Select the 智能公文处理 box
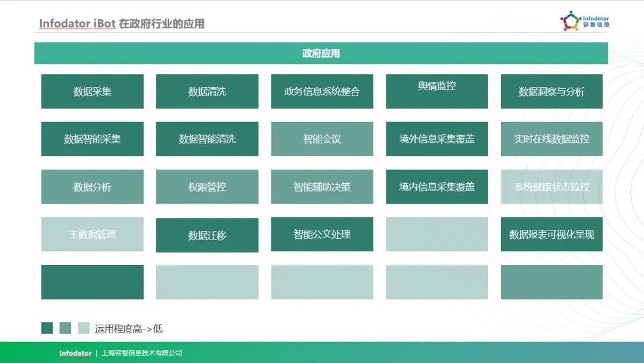This screenshot has height=363, width=644. point(322,234)
